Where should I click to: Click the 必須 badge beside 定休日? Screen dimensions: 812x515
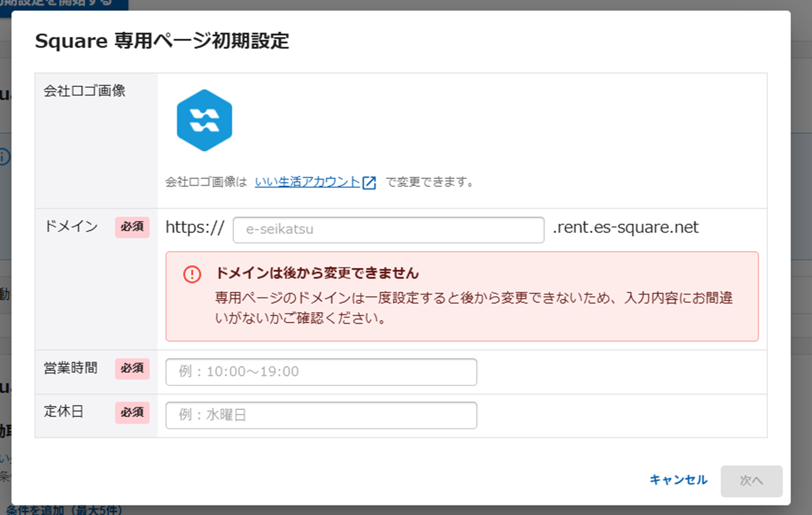pos(132,412)
